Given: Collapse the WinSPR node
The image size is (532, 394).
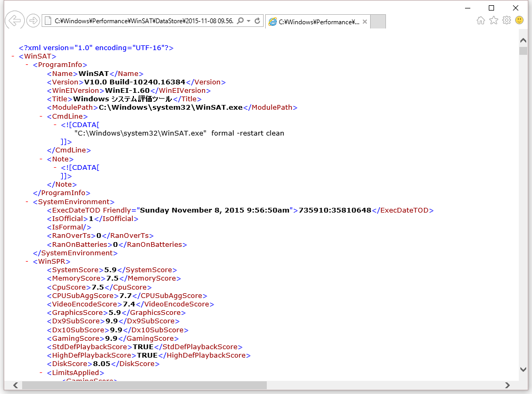Looking at the screenshot, I should tap(27, 262).
